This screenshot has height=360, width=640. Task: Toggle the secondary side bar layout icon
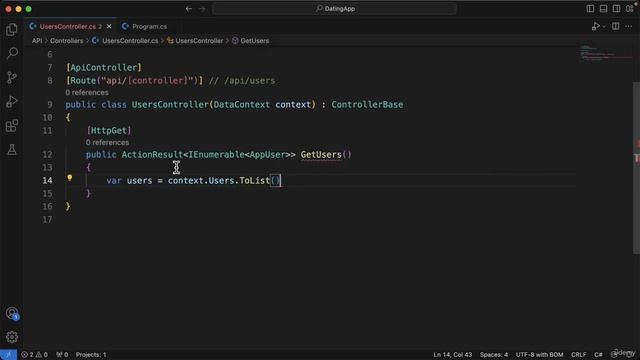[616, 9]
